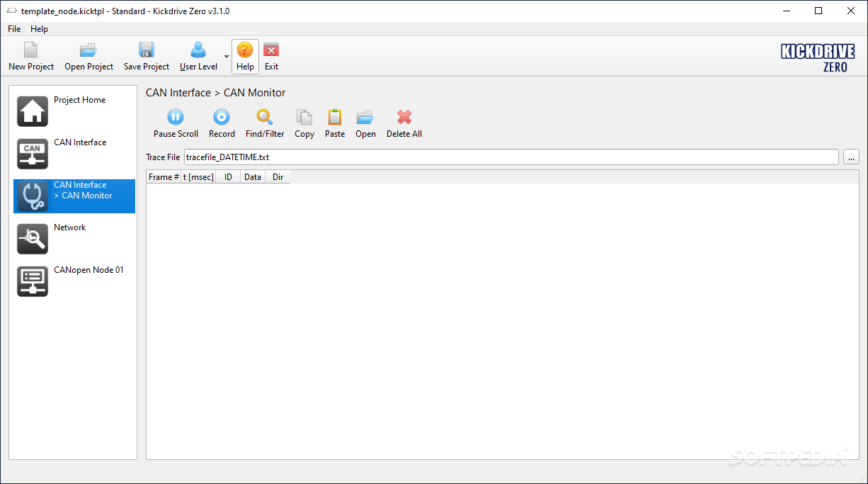Screen dimensions: 868x484
Task: Maximize the Kickdrive Zero window
Action: pos(818,11)
